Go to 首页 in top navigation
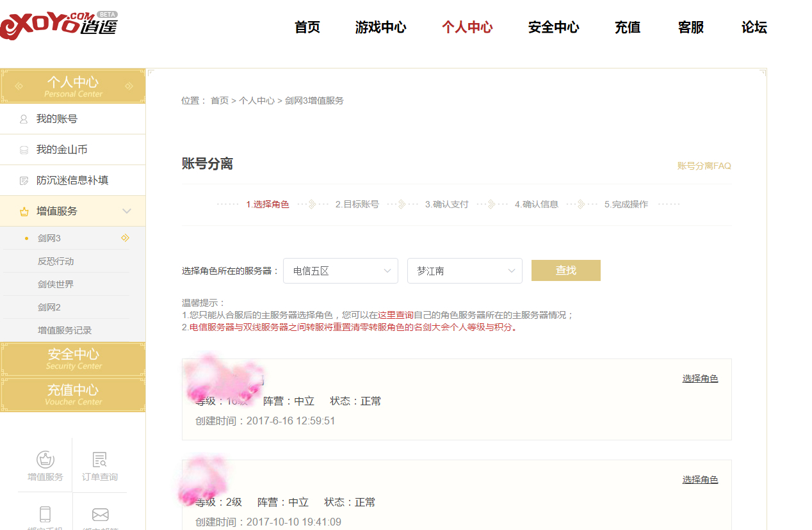Screen dimensions: 812x530 [x=307, y=28]
